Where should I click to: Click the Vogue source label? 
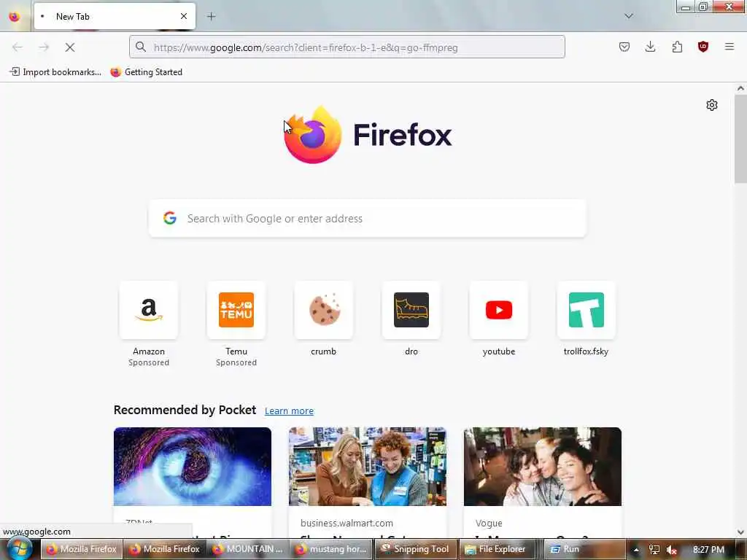(489, 523)
